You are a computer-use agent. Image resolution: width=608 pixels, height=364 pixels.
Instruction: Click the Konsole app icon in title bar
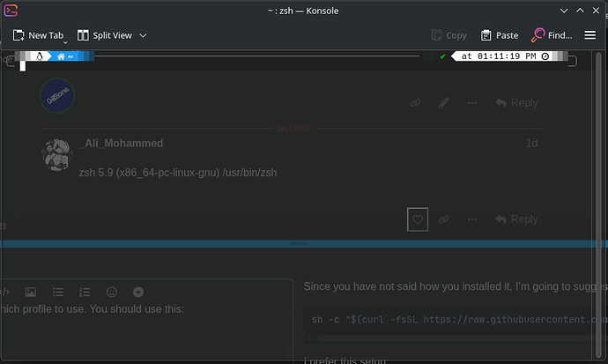click(x=11, y=11)
